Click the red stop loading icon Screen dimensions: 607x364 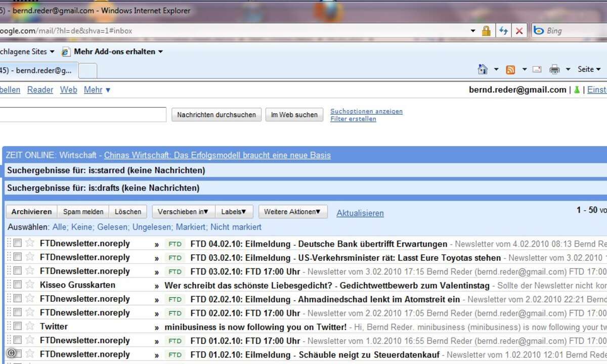coord(519,31)
